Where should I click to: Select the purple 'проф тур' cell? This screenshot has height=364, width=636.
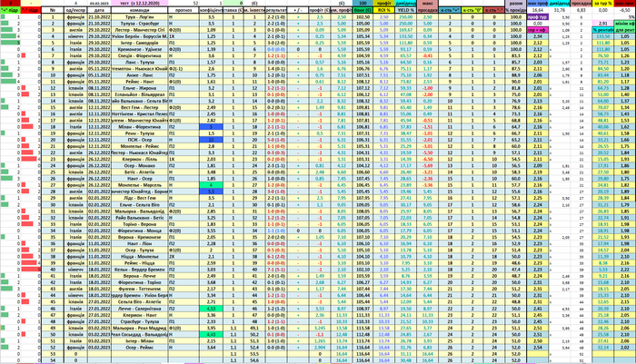[538, 17]
